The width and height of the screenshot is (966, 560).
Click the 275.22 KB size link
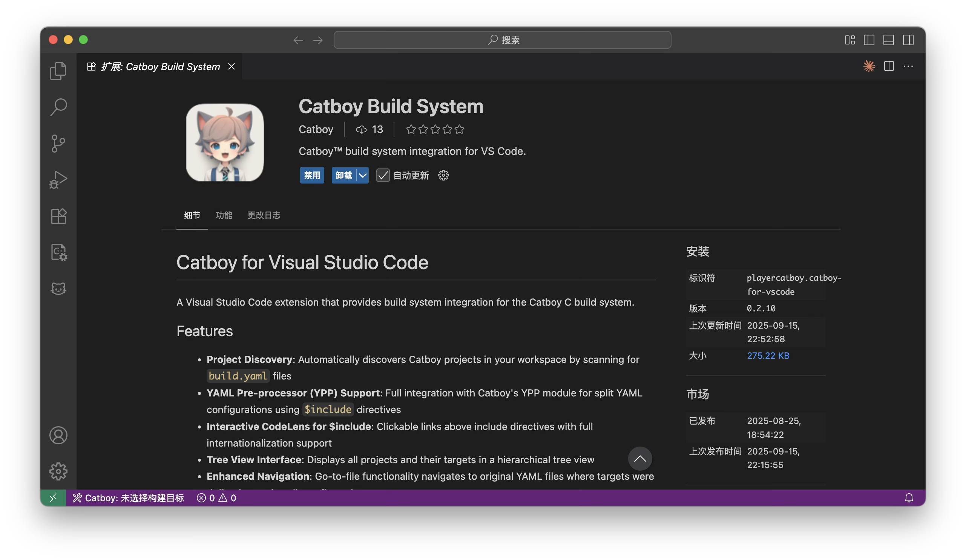(768, 355)
